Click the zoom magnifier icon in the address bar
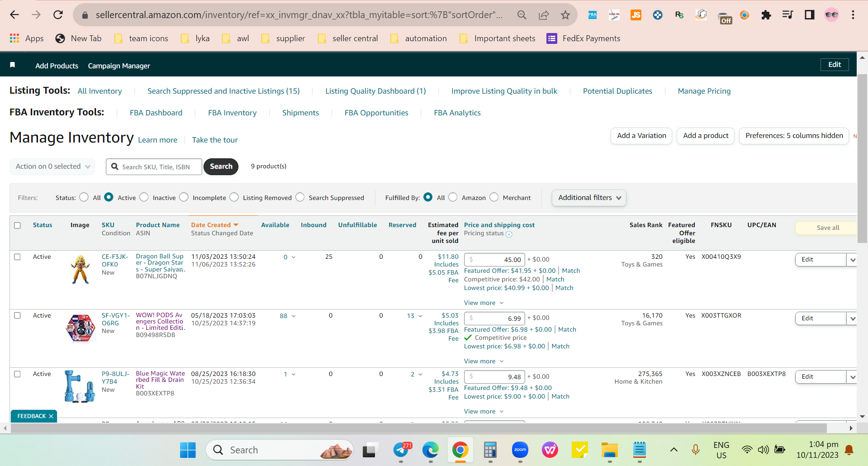 (x=522, y=15)
